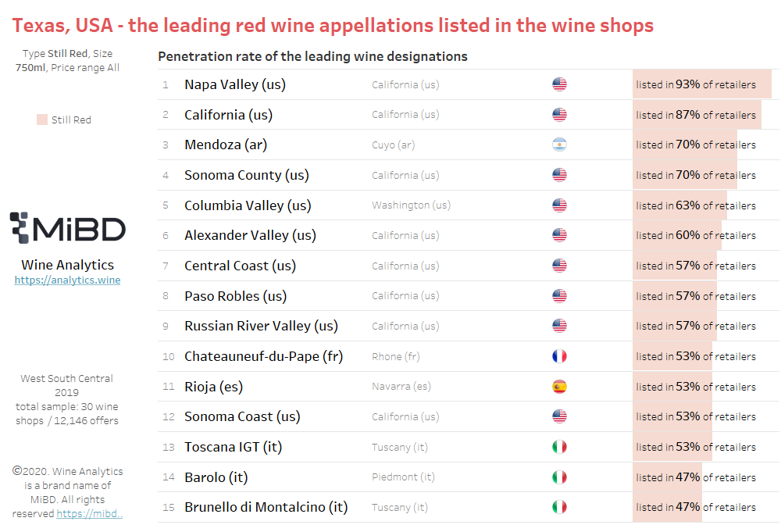This screenshot has height=532, width=781.
Task: Click the Argentina flag in Mendoza row
Action: pos(559,145)
